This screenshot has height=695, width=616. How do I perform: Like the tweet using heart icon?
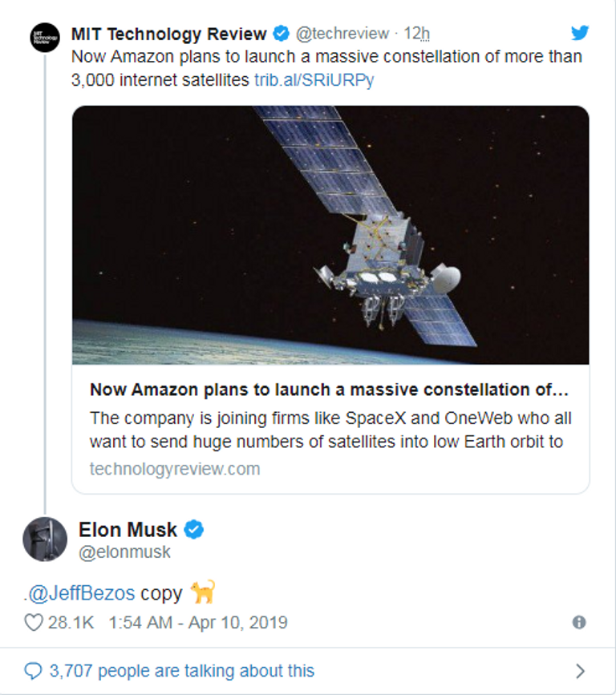33,622
